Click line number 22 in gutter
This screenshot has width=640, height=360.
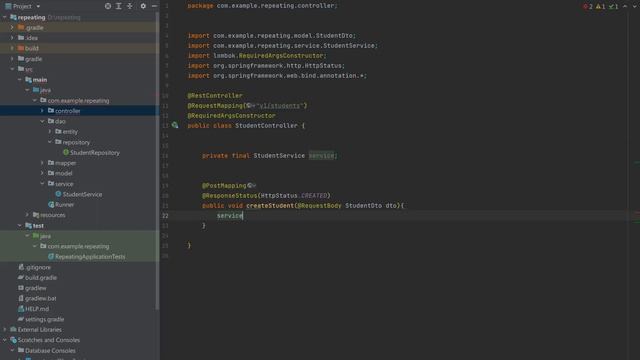pyautogui.click(x=165, y=216)
